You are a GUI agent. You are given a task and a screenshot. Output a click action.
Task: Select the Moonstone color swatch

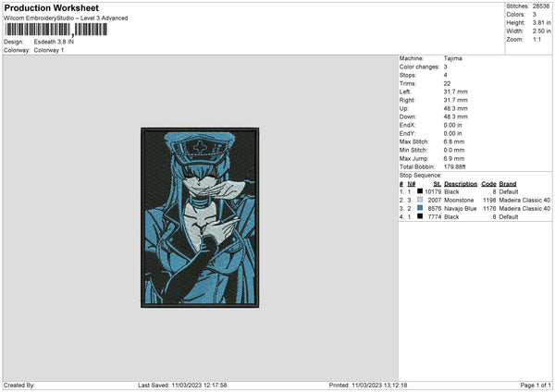click(x=420, y=200)
